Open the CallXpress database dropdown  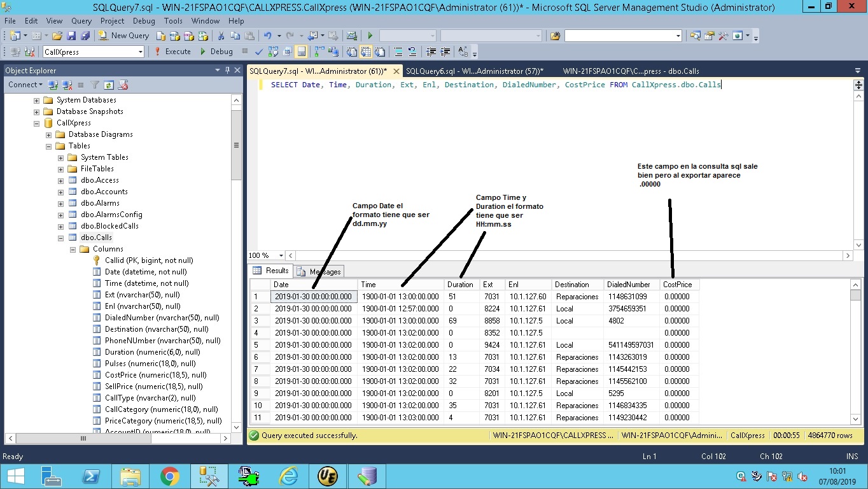[140, 52]
